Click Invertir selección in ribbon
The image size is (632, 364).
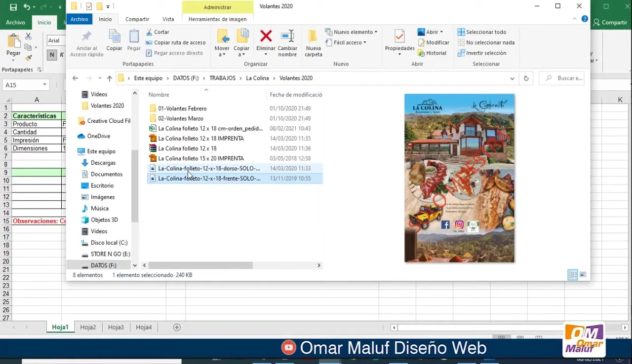tap(486, 53)
